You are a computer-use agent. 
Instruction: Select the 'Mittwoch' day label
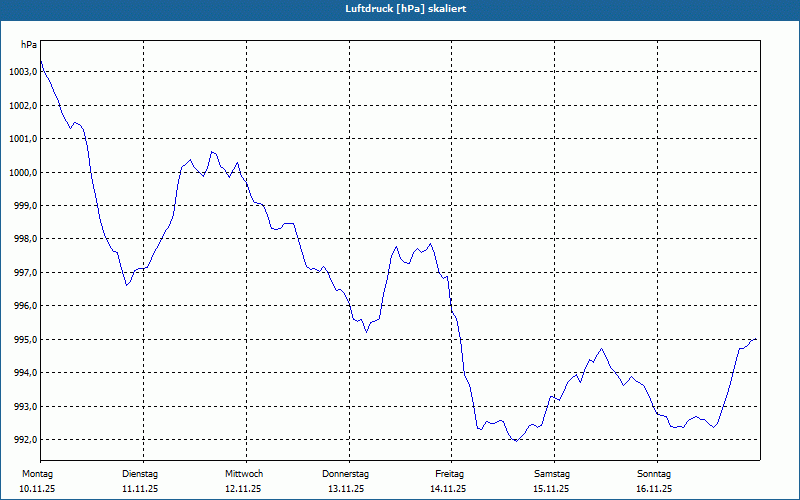[x=244, y=473]
